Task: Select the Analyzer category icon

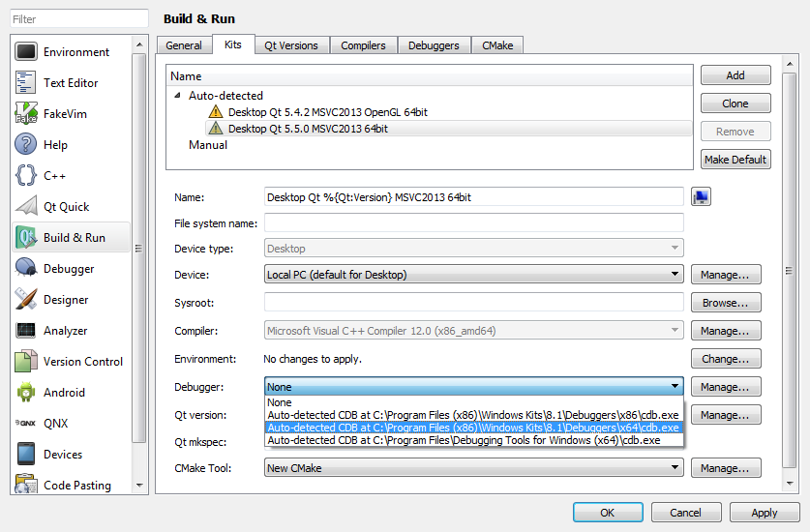Action: 27,331
